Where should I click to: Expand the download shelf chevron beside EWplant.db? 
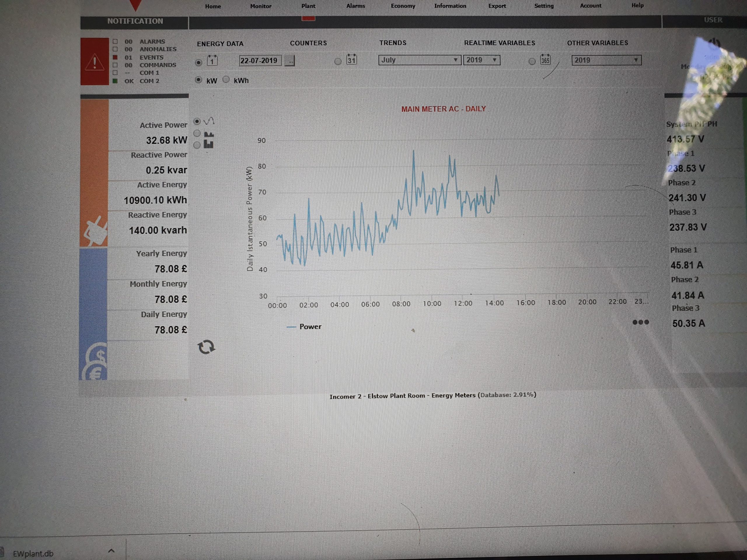pos(111,551)
